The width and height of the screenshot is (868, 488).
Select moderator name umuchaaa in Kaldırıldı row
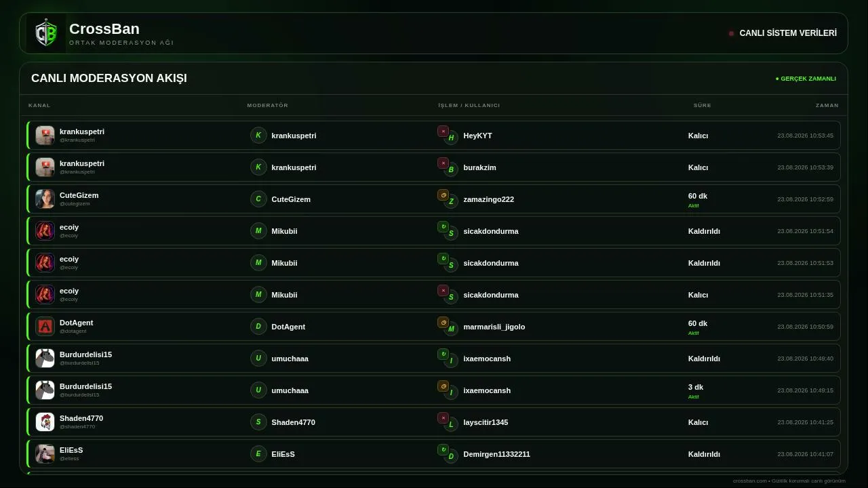coord(290,359)
